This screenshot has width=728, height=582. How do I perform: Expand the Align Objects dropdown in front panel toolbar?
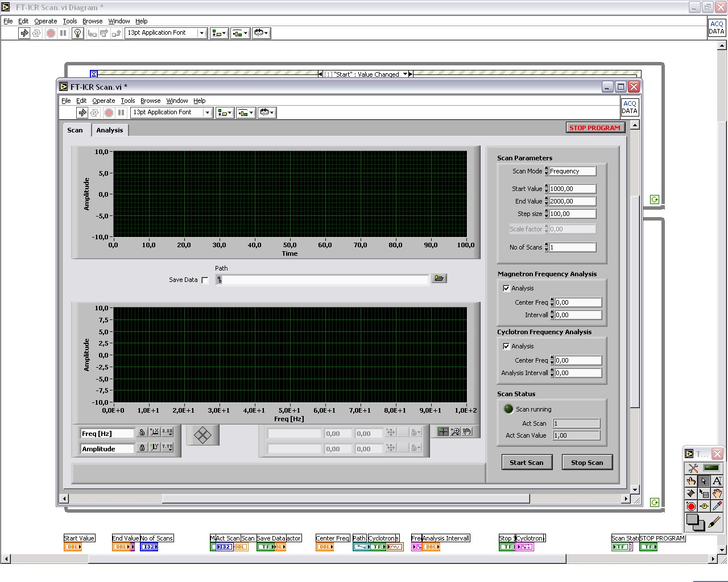coord(225,113)
